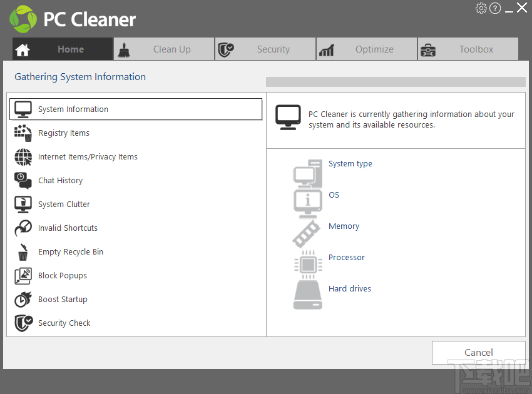Image resolution: width=532 pixels, height=394 pixels.
Task: Select the Registry Items entry
Action: tap(136, 133)
